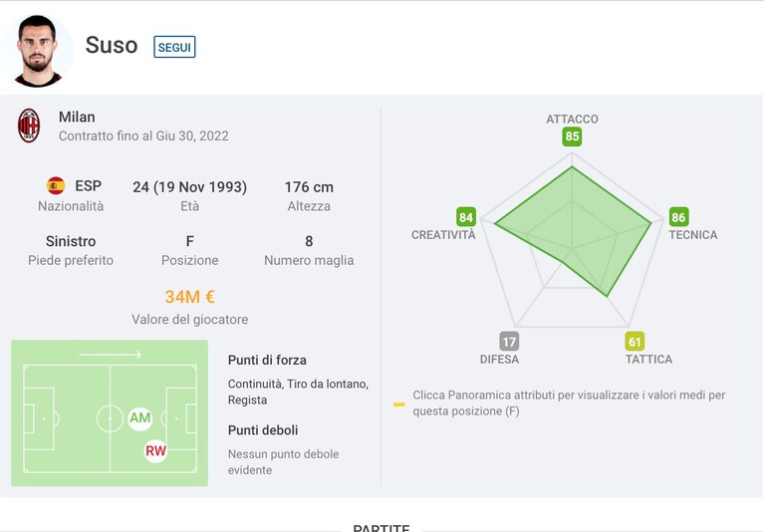Click the Punti deboli heading
Image resolution: width=764 pixels, height=532 pixels.
[263, 430]
